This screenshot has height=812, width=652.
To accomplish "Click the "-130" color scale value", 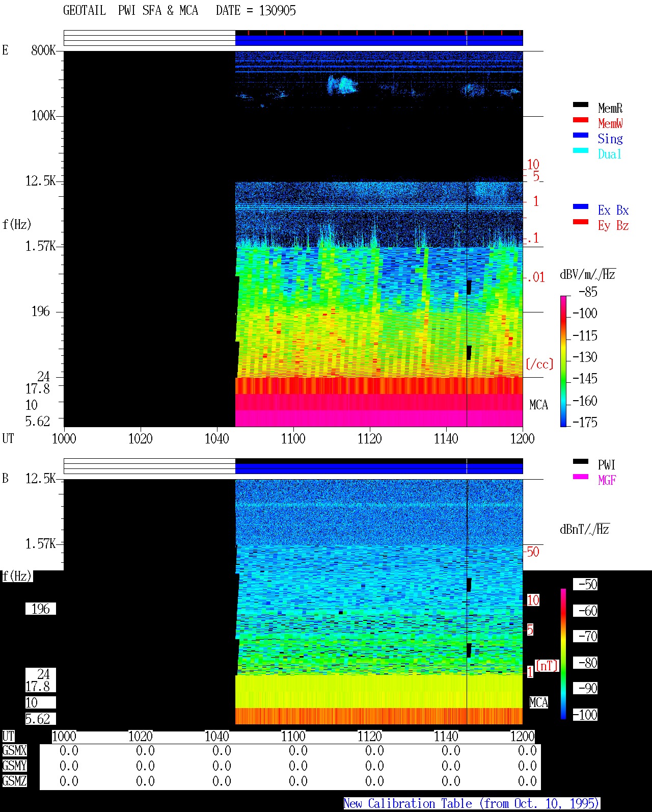I will [x=585, y=357].
